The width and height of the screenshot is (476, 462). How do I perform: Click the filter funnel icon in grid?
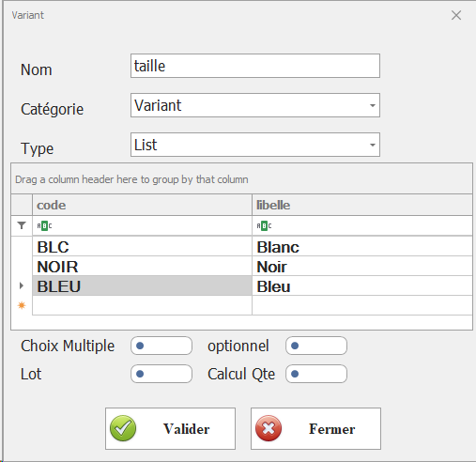click(x=22, y=225)
